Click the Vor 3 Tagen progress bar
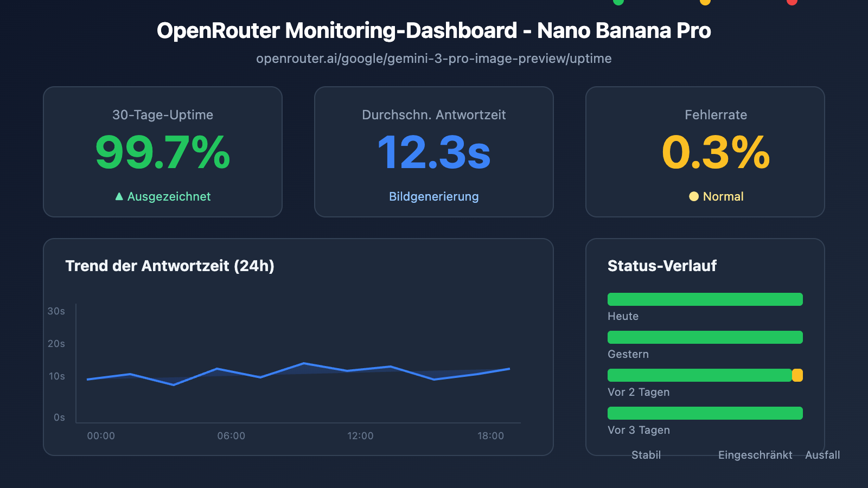The image size is (868, 488). tap(705, 413)
